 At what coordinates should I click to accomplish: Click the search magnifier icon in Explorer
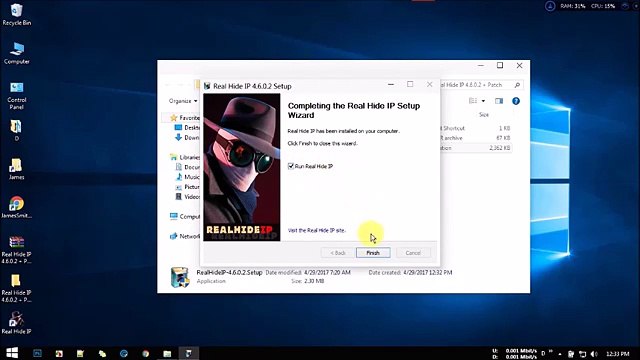517,85
